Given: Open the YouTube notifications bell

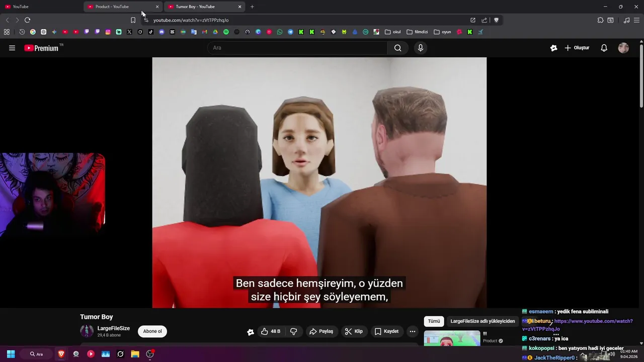Looking at the screenshot, I should coord(604,48).
